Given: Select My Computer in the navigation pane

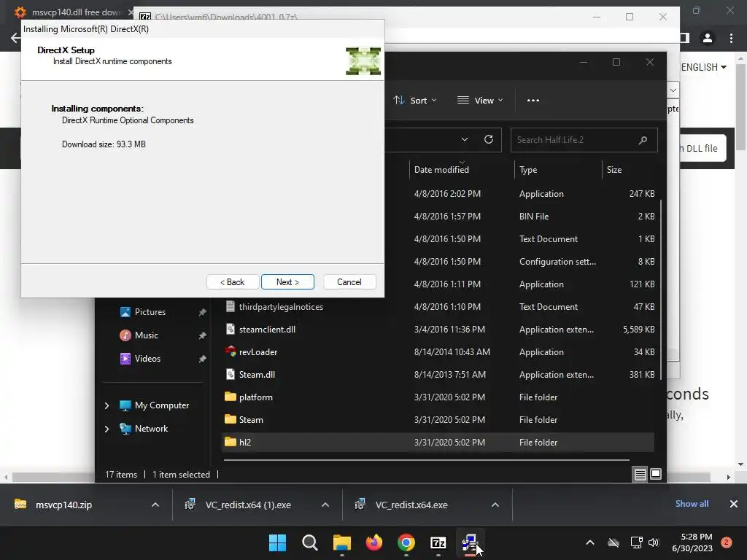Looking at the screenshot, I should tap(161, 405).
